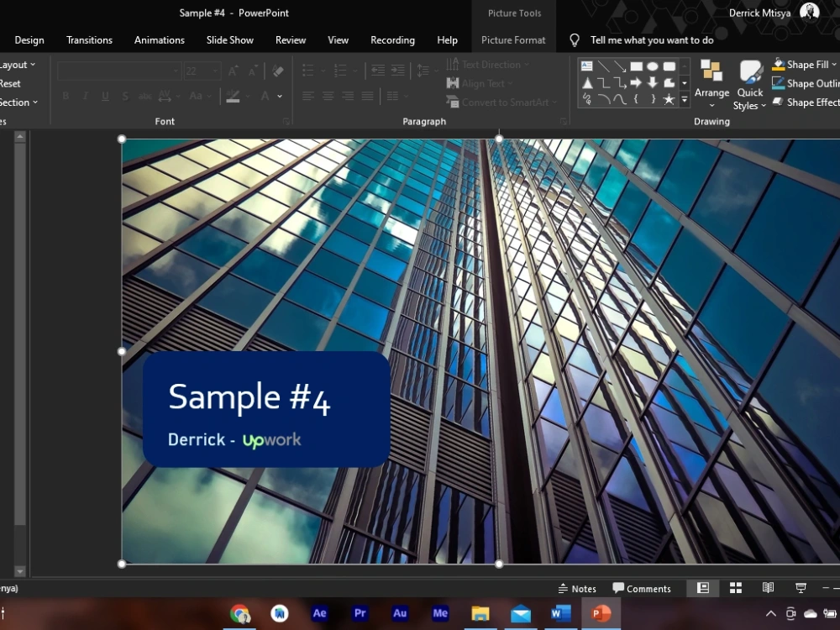Viewport: 840px width, 630px height.
Task: Open the Quick Styles gallery
Action: coord(748,82)
